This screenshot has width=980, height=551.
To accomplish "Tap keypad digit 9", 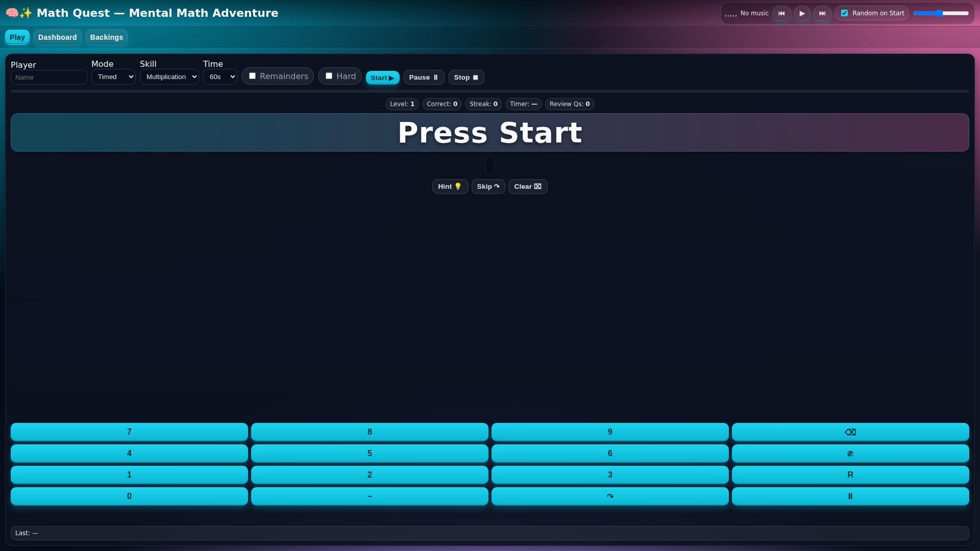I will (610, 432).
